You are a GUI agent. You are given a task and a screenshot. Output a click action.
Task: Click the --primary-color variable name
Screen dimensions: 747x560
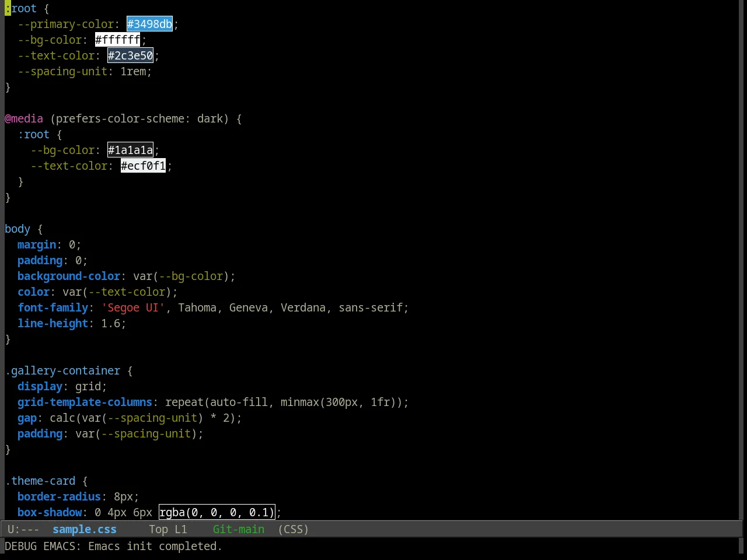[65, 24]
